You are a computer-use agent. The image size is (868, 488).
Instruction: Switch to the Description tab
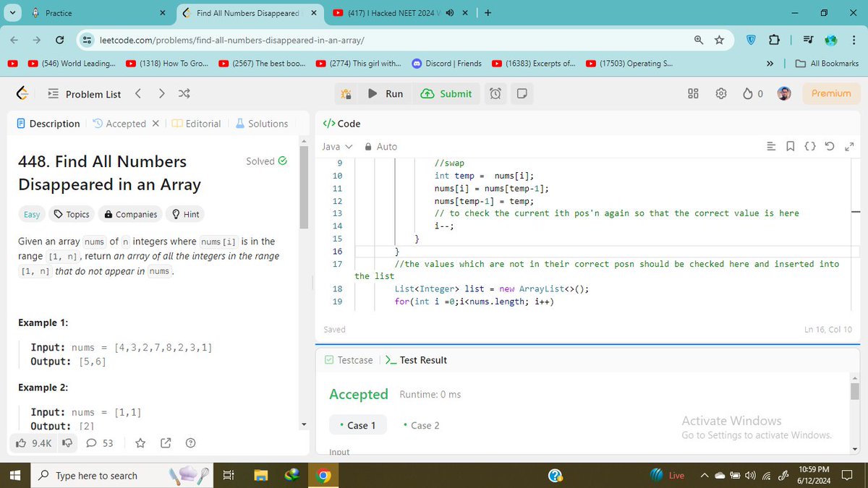[x=48, y=124]
